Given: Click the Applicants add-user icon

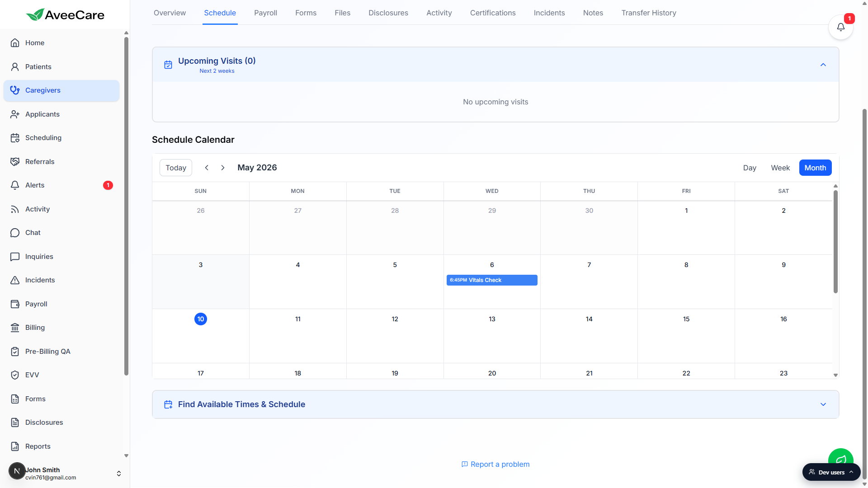Looking at the screenshot, I should tap(15, 114).
